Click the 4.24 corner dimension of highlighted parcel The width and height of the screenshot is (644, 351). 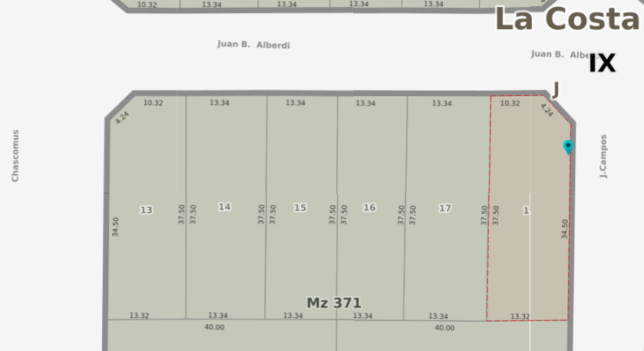[547, 110]
